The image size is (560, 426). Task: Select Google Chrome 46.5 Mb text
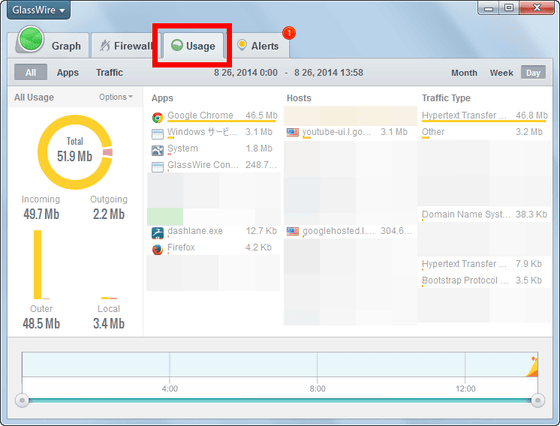pos(222,115)
